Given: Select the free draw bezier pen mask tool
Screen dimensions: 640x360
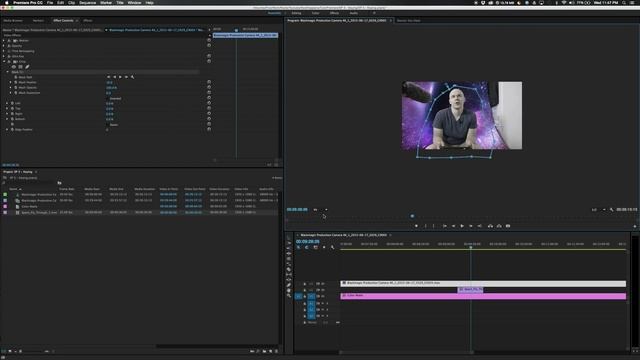Looking at the screenshot, I should point(27,67).
